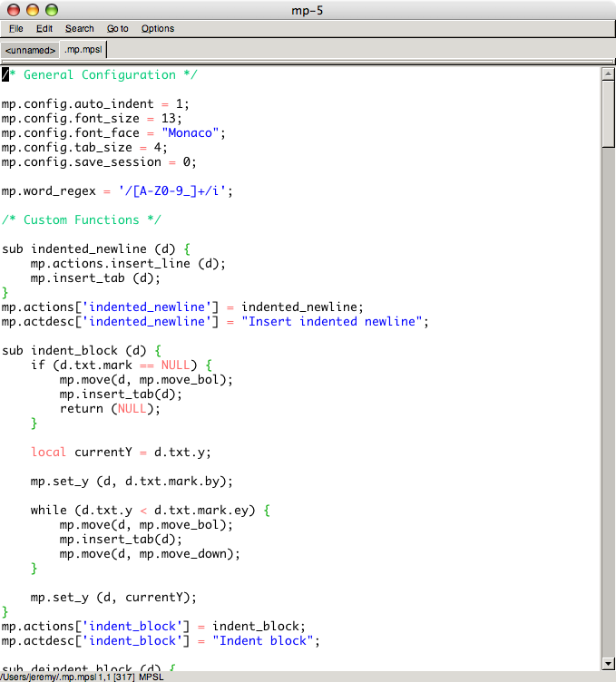Click the file path in status bar
Image resolution: width=616 pixels, height=682 pixels.
(x=48, y=677)
